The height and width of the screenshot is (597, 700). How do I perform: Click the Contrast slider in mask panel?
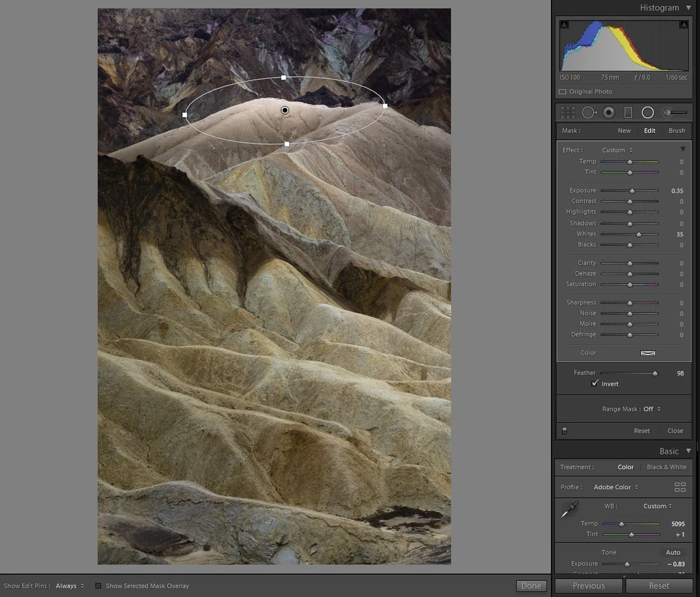(629, 201)
